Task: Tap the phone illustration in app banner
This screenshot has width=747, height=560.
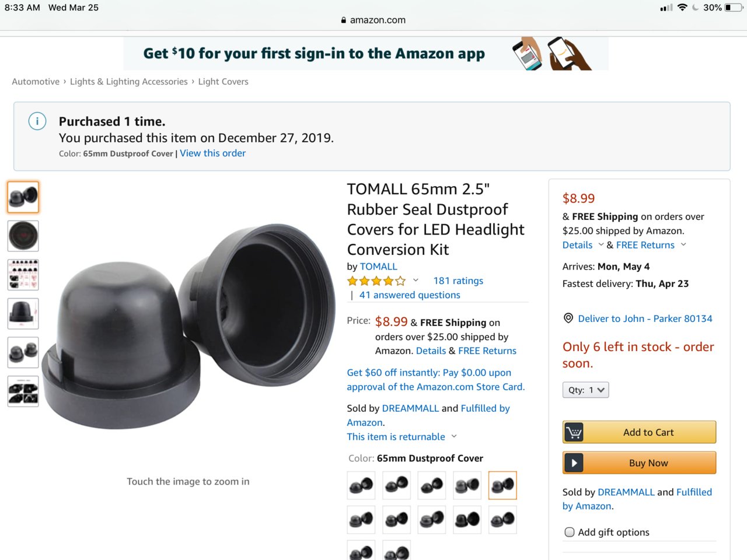Action: 551,53
